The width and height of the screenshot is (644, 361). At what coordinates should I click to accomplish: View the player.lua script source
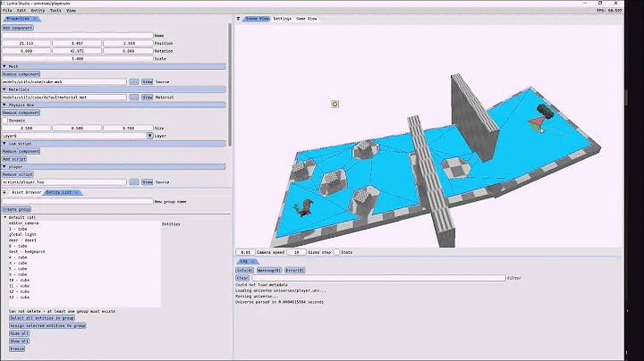(x=148, y=182)
